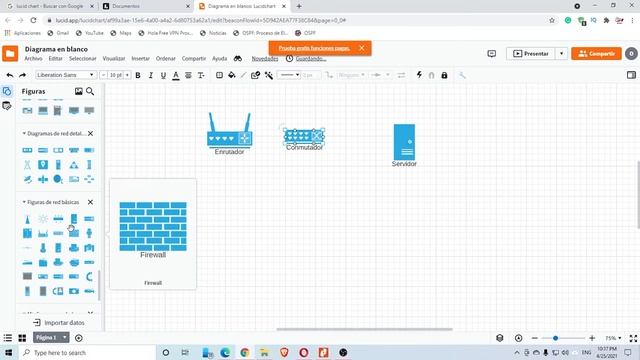The image size is (640, 360).
Task: Open the Novedades link
Action: [x=265, y=59]
